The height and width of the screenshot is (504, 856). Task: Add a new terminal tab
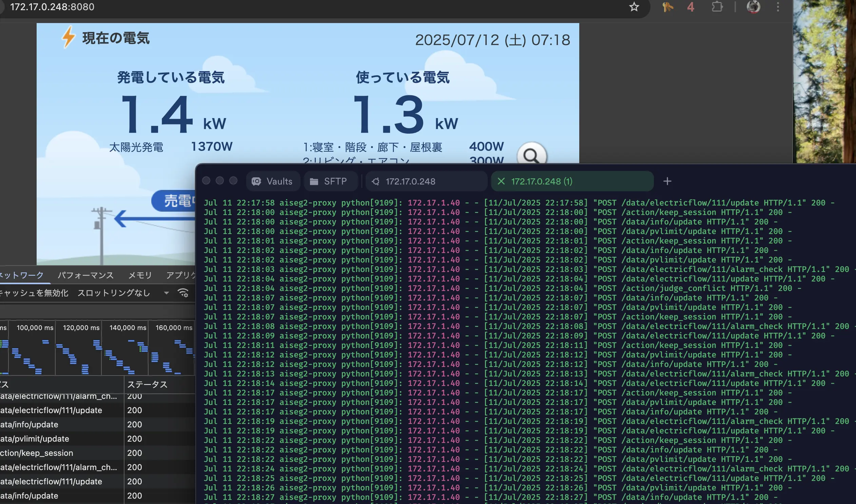coord(667,181)
